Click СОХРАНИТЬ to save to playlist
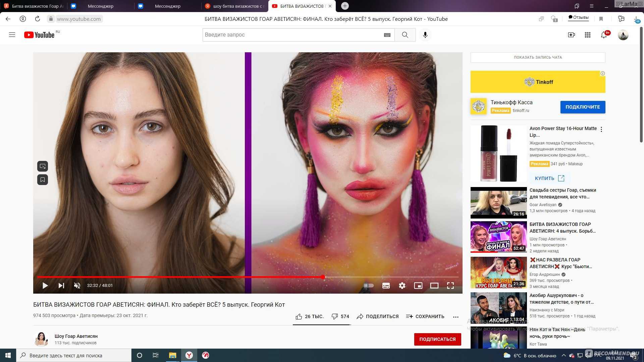 click(x=425, y=316)
